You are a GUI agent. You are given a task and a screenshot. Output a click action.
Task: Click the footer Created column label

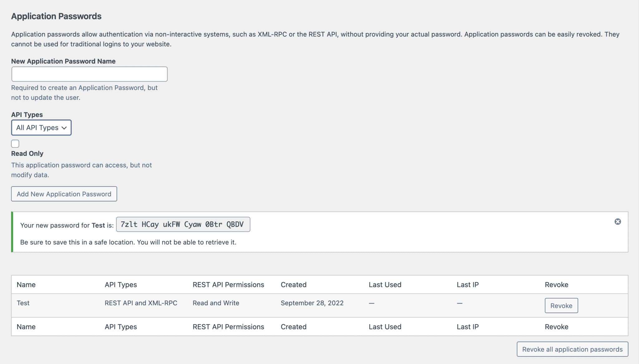coord(293,327)
